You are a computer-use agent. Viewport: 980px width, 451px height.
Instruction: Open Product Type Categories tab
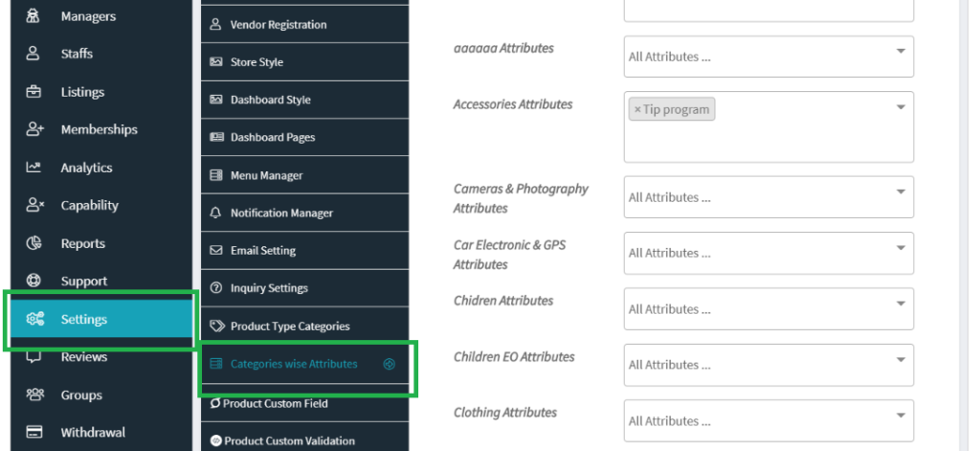pyautogui.click(x=304, y=326)
